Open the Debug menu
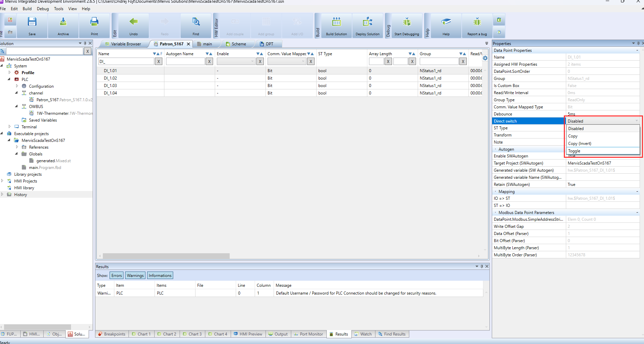The image size is (644, 344). click(43, 9)
